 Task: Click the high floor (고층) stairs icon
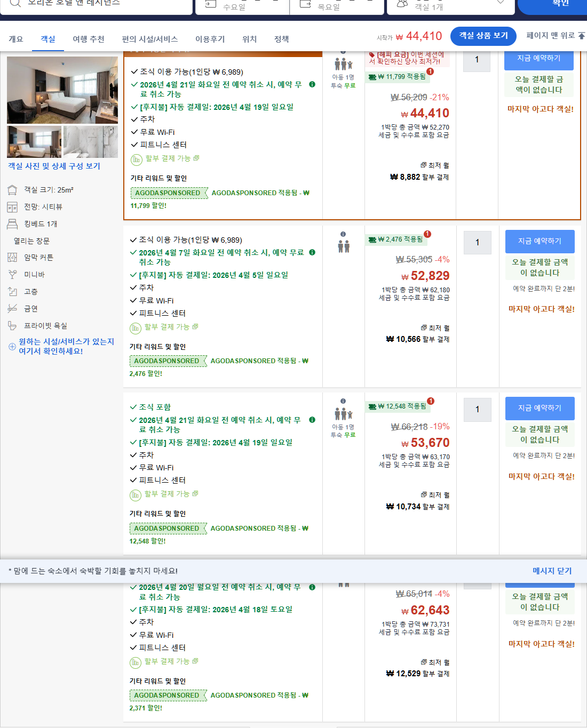(x=12, y=291)
